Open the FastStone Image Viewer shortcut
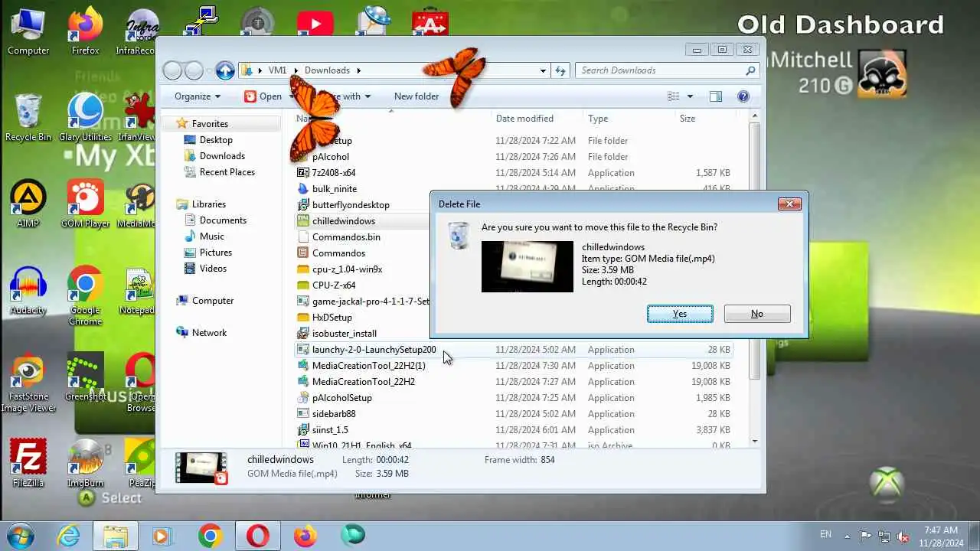The image size is (980, 551). coord(28,383)
